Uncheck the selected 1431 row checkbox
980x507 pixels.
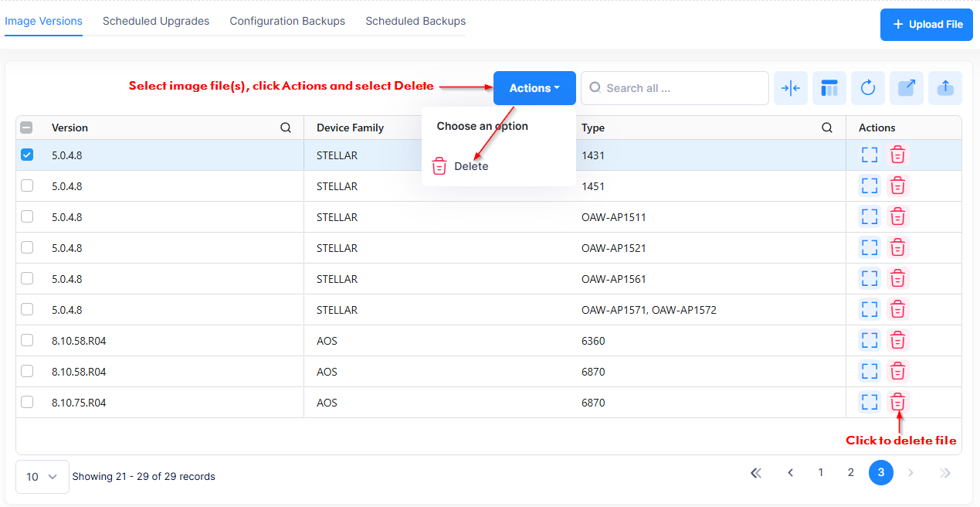coord(27,155)
